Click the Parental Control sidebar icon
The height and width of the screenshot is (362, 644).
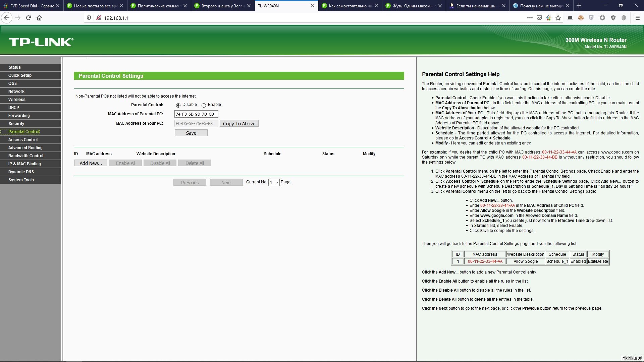[23, 131]
